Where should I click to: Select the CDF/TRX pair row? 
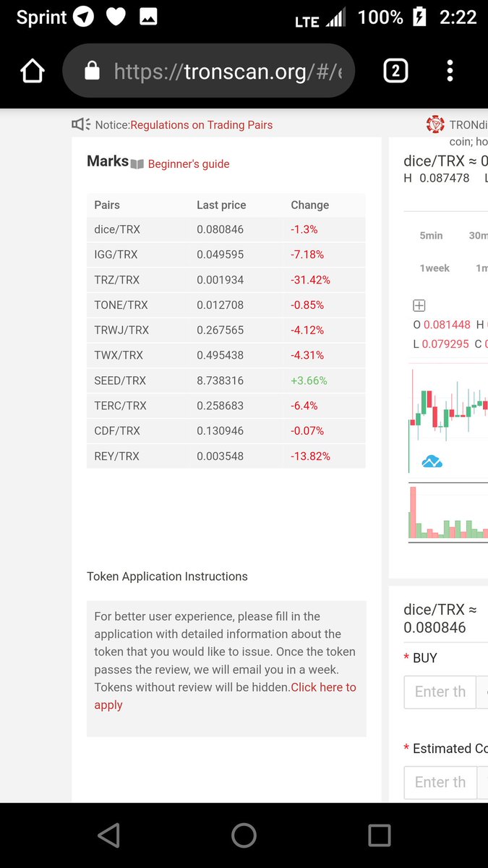coord(226,430)
